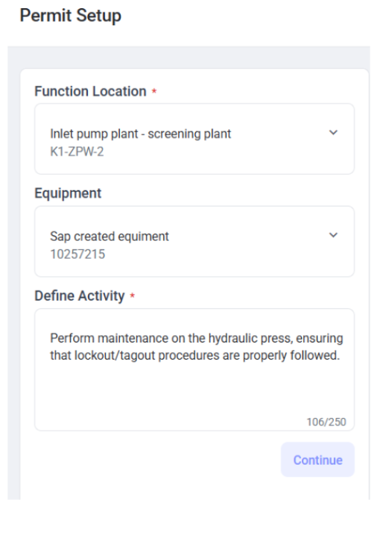Open the Function Location dropdown field

pyautogui.click(x=195, y=139)
